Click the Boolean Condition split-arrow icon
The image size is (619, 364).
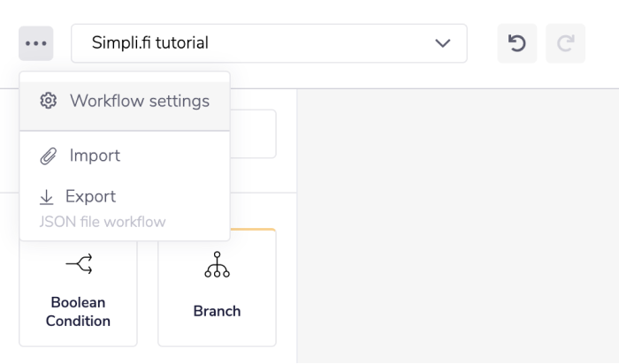79,263
